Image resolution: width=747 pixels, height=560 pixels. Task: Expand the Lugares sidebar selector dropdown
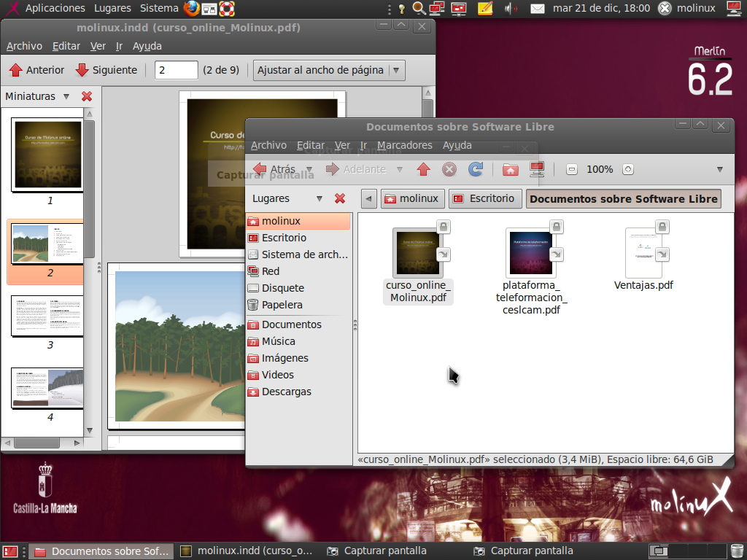(320, 198)
